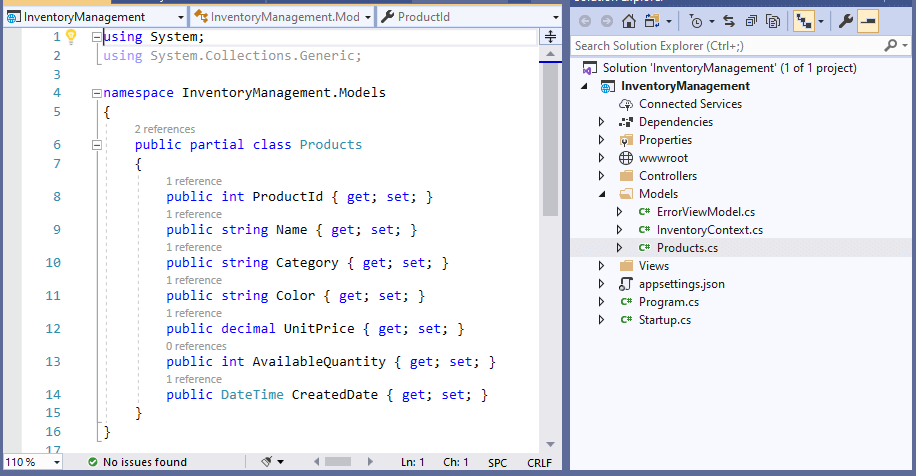Screen dimensions: 916x476
Task: Collapse the Products class outline region
Action: pyautogui.click(x=96, y=145)
